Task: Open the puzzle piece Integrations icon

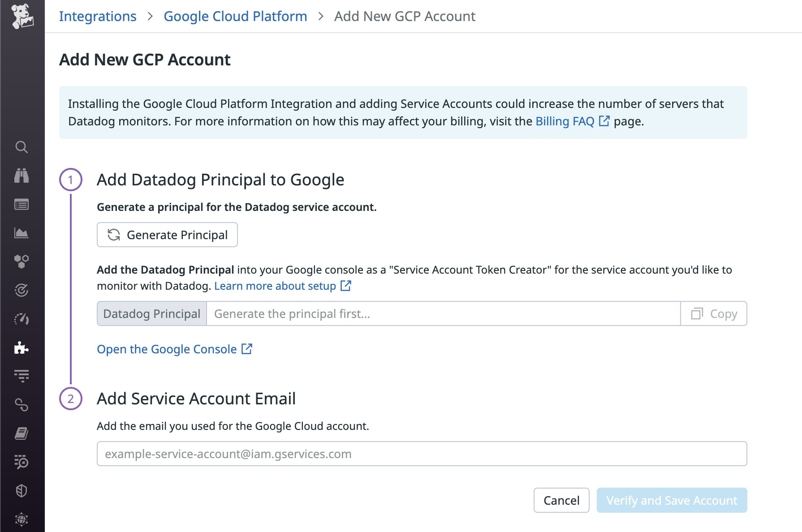Action: [22, 348]
